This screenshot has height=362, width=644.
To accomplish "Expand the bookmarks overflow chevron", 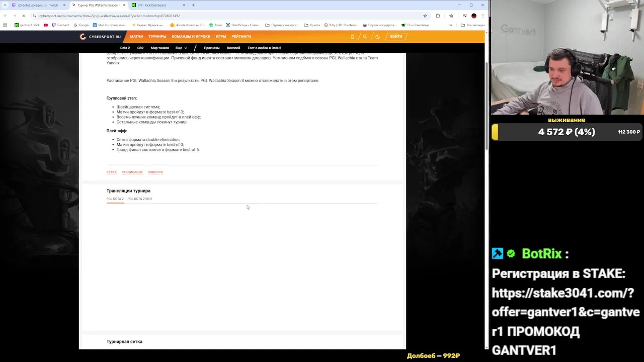I will (450, 25).
